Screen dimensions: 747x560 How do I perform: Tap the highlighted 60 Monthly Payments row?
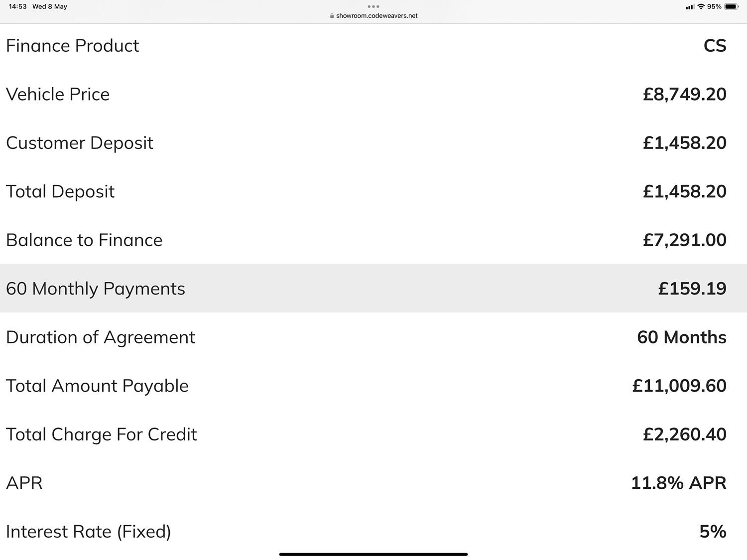pos(373,288)
